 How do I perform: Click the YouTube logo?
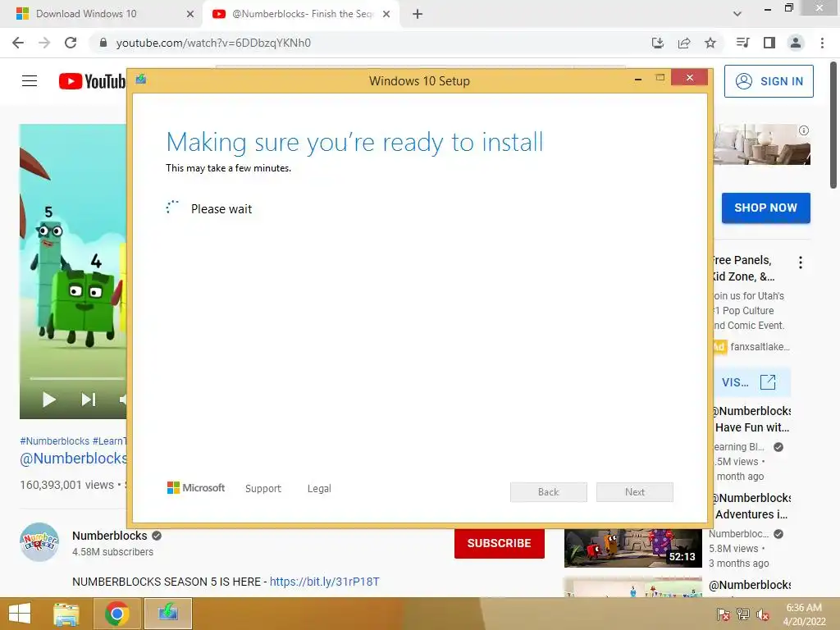(x=92, y=81)
